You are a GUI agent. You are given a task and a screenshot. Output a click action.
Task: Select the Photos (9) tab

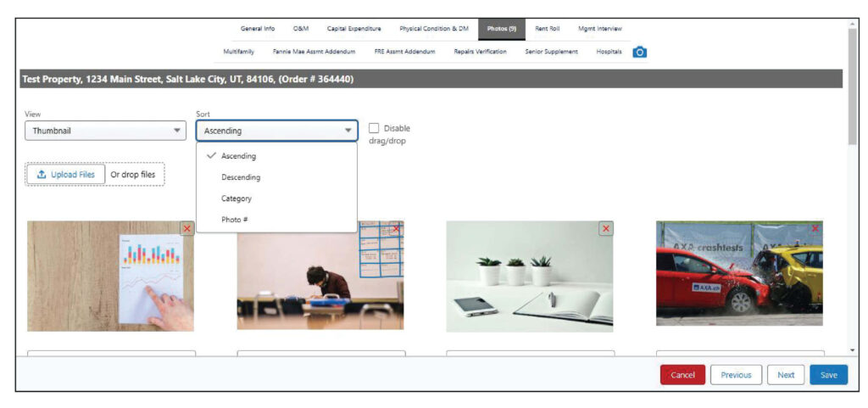(x=502, y=29)
